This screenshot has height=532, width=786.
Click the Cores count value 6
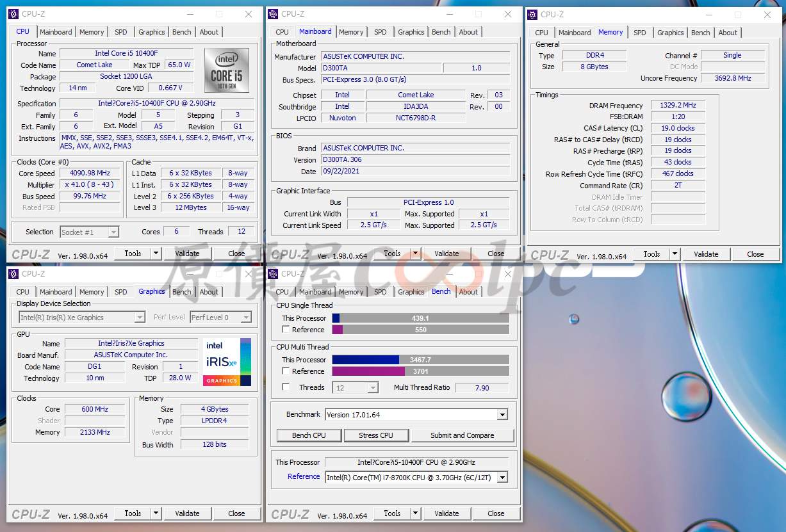point(177,232)
